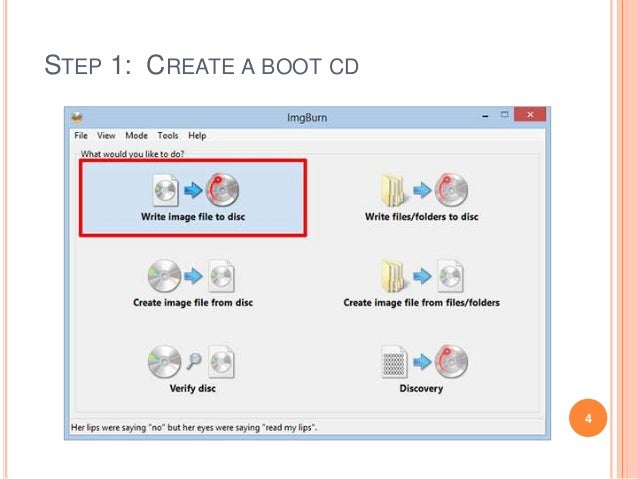
Task: Close the ImgBurn window
Action: coord(530,115)
